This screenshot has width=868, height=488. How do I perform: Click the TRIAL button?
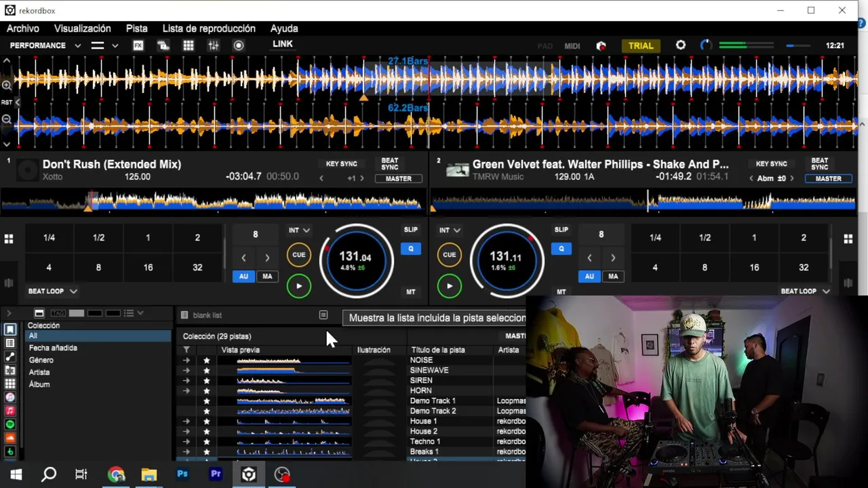point(641,46)
